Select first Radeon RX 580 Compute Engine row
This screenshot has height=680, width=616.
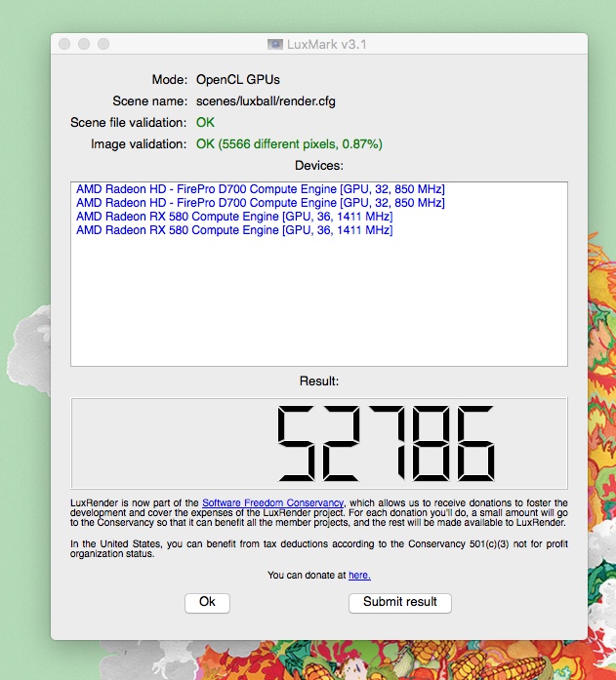pyautogui.click(x=234, y=217)
